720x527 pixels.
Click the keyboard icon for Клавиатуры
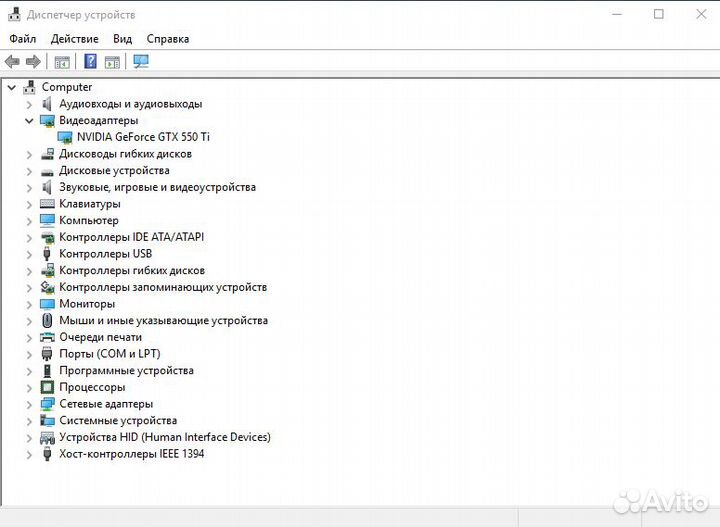pos(47,204)
